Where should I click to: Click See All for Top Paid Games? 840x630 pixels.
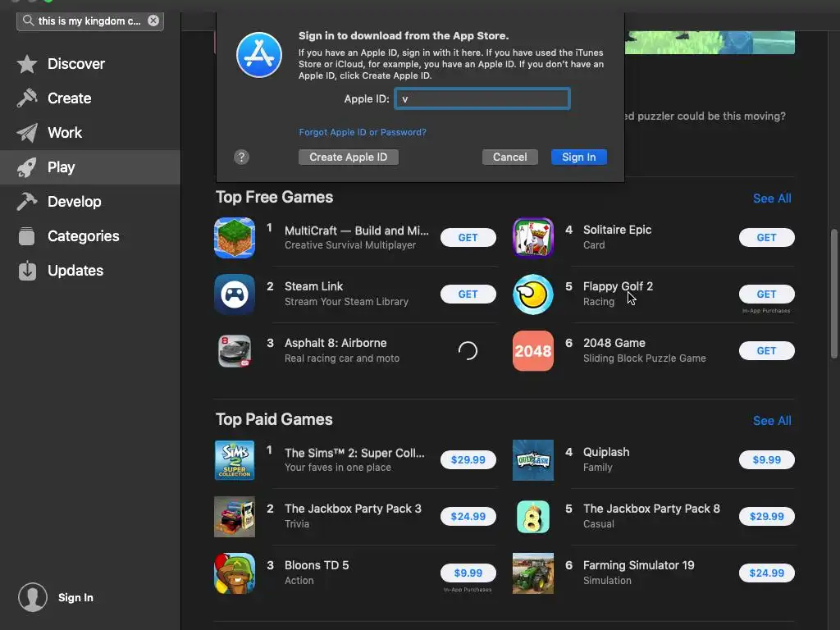point(772,421)
